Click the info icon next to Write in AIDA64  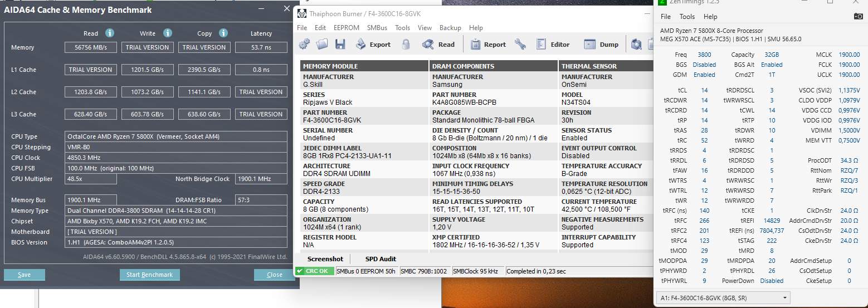[168, 33]
